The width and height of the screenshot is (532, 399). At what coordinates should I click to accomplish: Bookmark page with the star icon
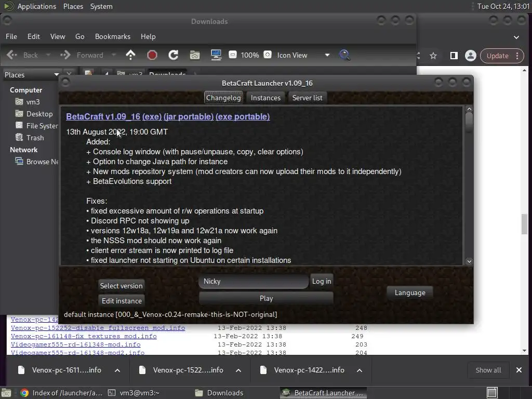433,56
